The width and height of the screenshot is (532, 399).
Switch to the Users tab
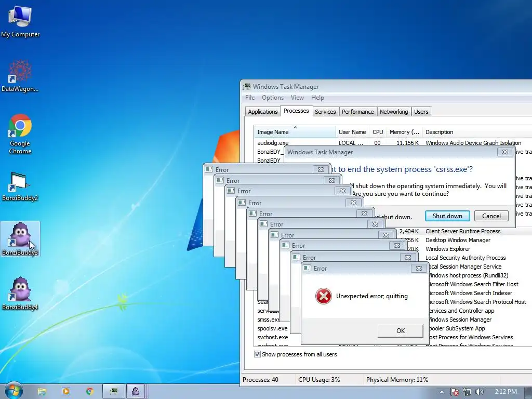point(421,112)
